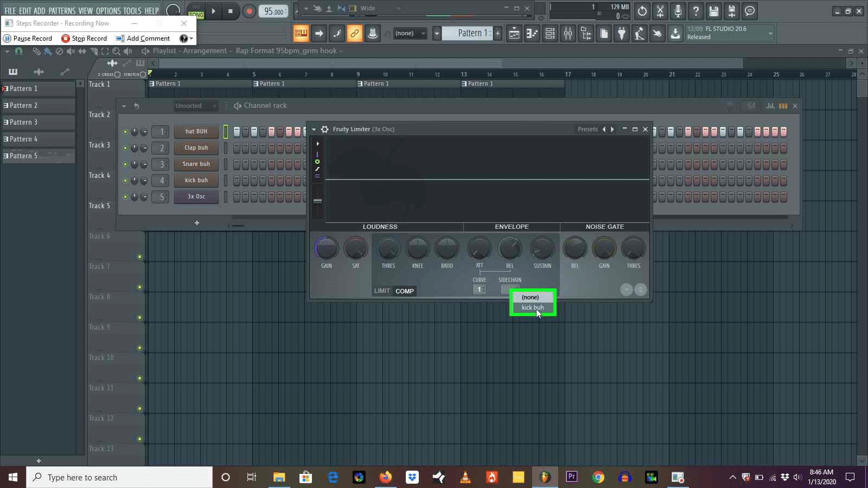
Task: Toggle mute LED for 'Clap buh' channel
Action: click(x=125, y=148)
